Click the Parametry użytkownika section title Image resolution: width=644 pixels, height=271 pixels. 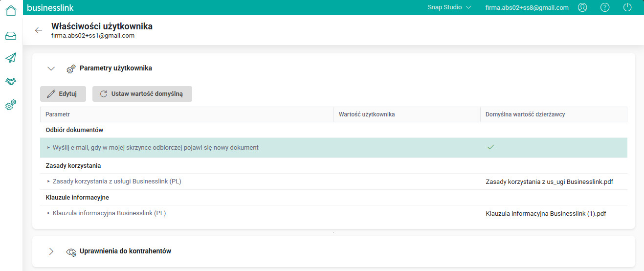[116, 68]
